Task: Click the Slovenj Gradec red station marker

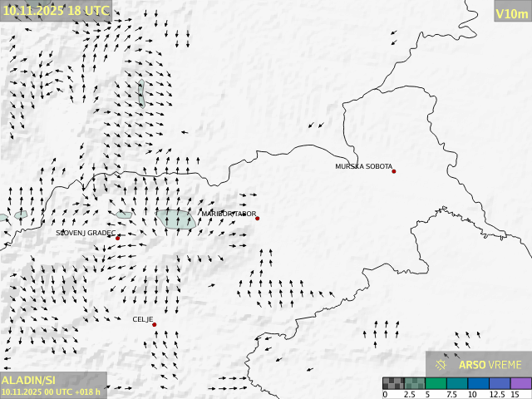Action: pyautogui.click(x=117, y=239)
